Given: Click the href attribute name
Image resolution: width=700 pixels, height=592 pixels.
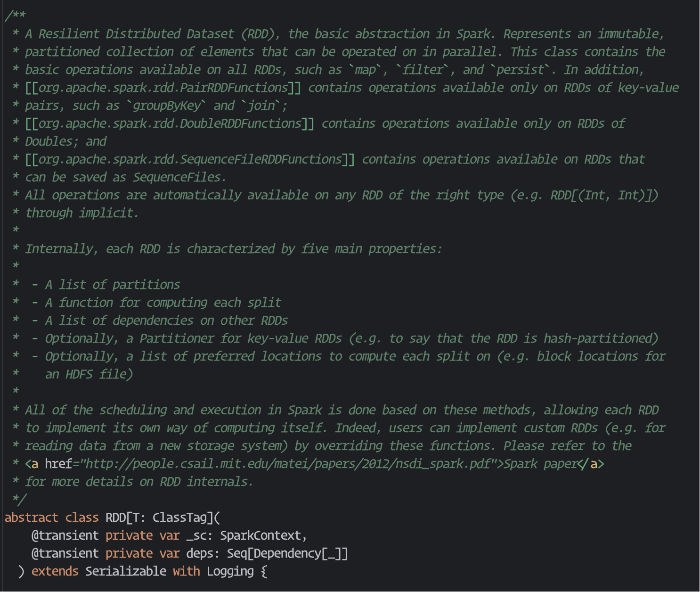Looking at the screenshot, I should pos(58,464).
